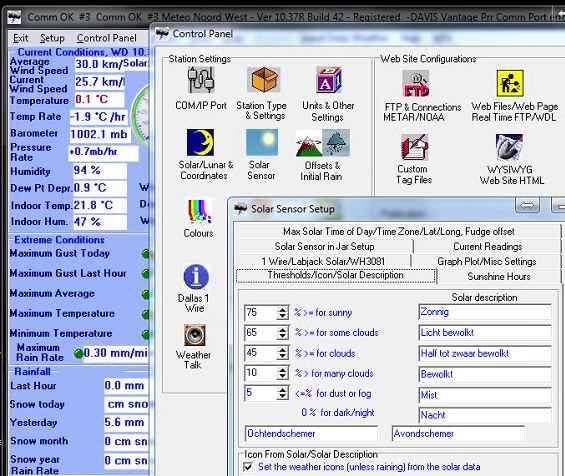This screenshot has width=565, height=476.
Task: Switch to the Current Readings tab
Action: (x=488, y=246)
